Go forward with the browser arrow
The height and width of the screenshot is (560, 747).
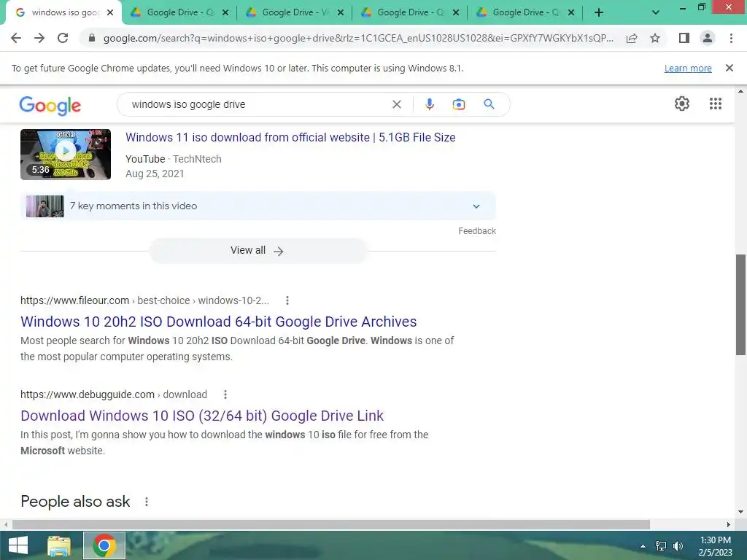[x=39, y=38]
